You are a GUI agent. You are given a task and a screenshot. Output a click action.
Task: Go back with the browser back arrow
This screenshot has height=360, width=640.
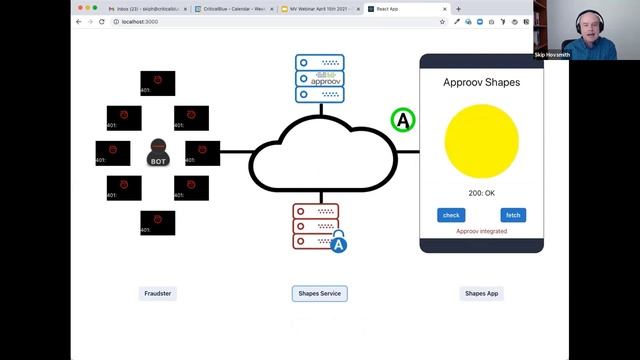pyautogui.click(x=79, y=22)
